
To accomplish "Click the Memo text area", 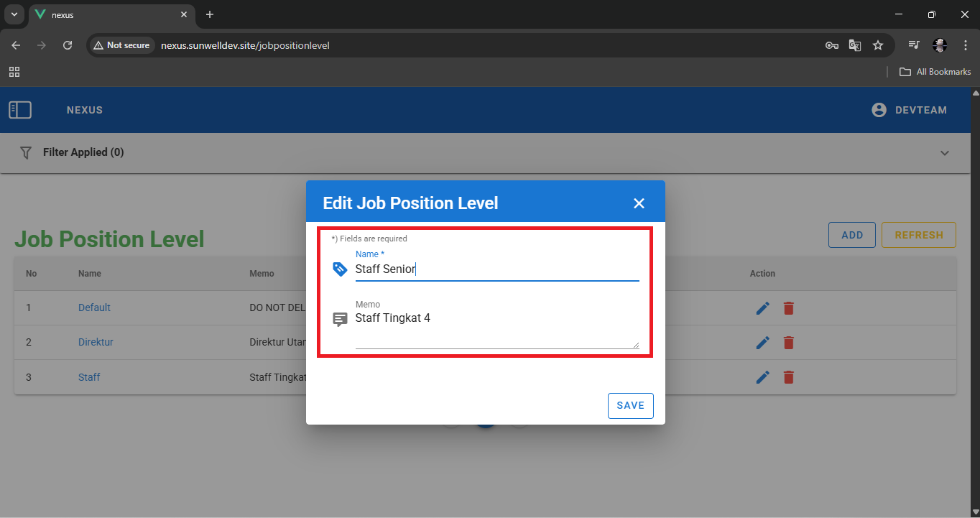I will pos(496,328).
